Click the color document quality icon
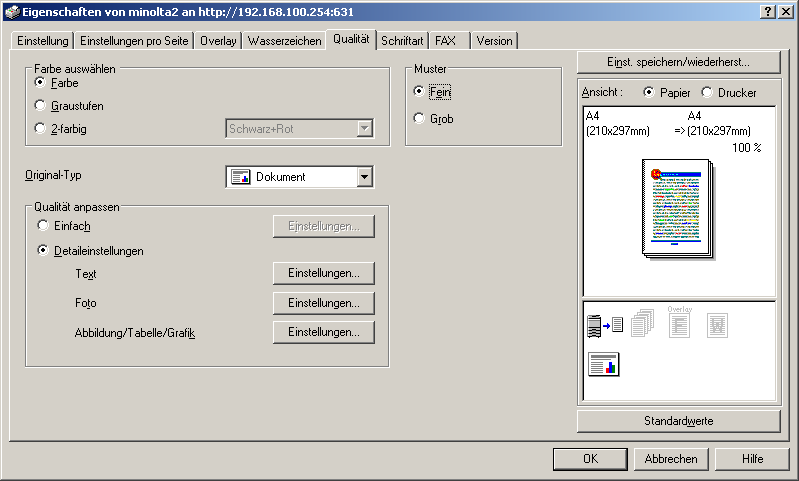The image size is (799, 481). [x=604, y=365]
